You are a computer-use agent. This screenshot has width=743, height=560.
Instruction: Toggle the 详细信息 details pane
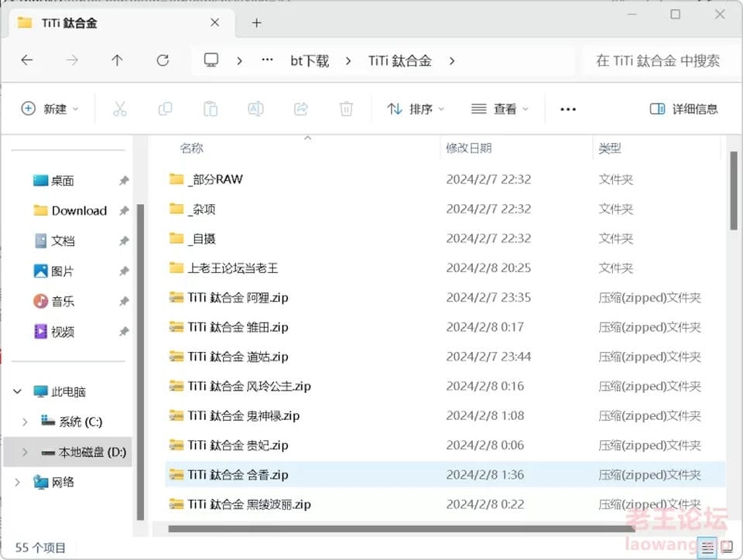683,109
